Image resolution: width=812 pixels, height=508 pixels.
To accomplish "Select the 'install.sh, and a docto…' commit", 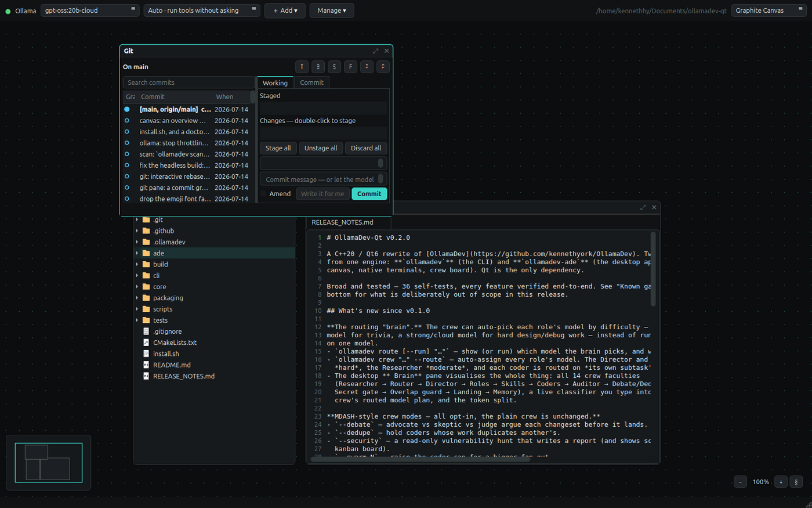I will point(187,132).
